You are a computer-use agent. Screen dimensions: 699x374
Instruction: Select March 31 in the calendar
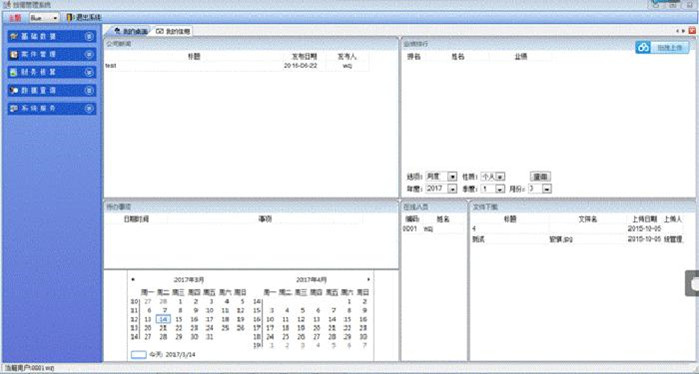tap(210, 337)
